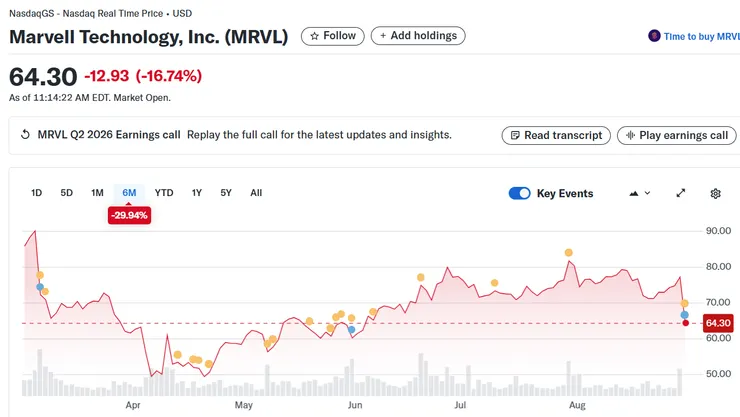Click the orange key event marker near August peak
This screenshot has height=417, width=740.
click(x=569, y=253)
